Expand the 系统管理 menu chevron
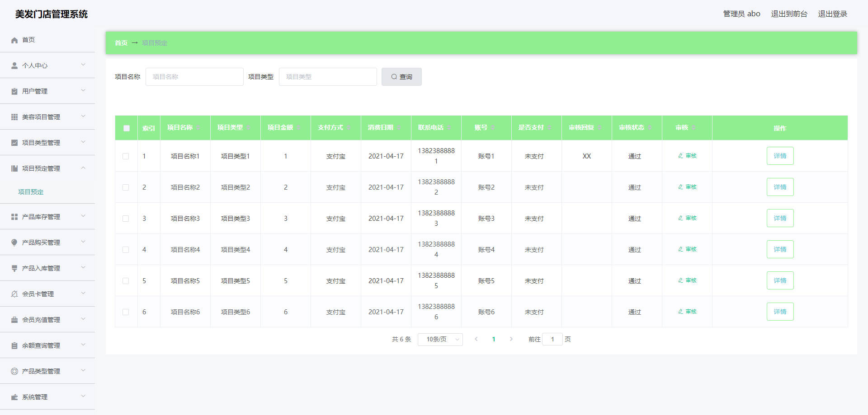The image size is (868, 415). (83, 396)
